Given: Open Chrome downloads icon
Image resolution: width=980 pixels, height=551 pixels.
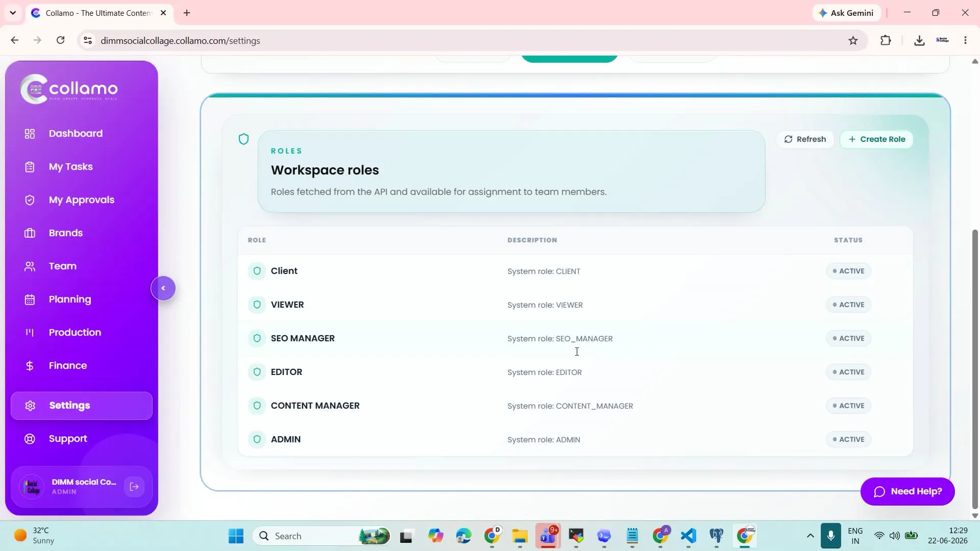Looking at the screenshot, I should tap(919, 41).
